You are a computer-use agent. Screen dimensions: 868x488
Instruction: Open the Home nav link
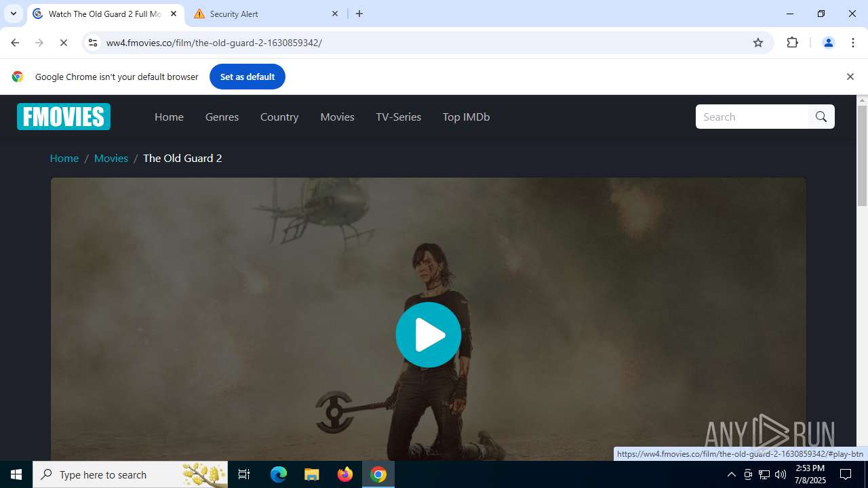pos(169,117)
